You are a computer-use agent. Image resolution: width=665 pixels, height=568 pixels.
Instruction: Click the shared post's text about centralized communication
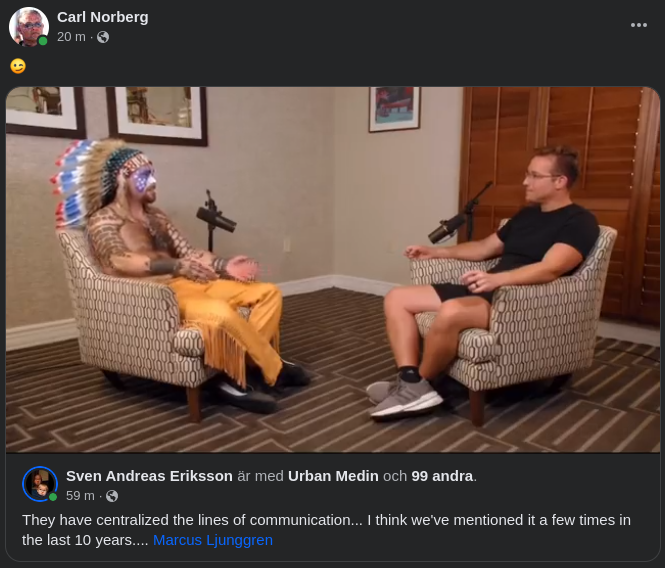pyautogui.click(x=326, y=530)
